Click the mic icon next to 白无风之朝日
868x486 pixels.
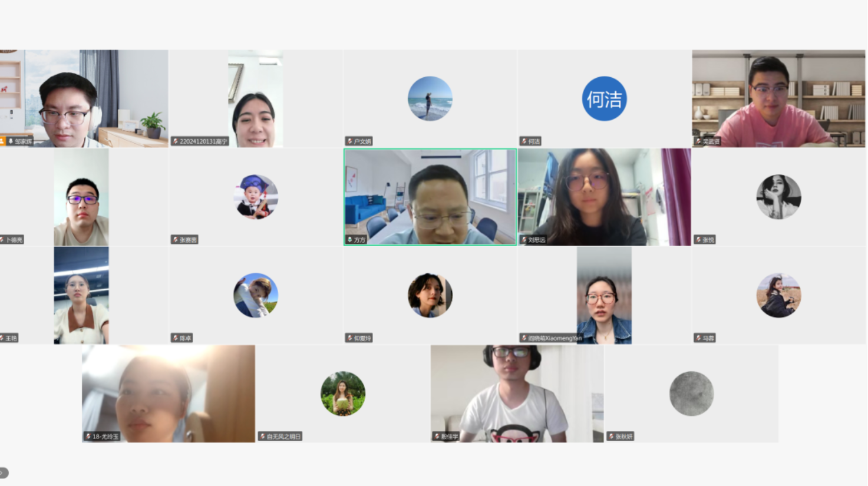click(263, 437)
